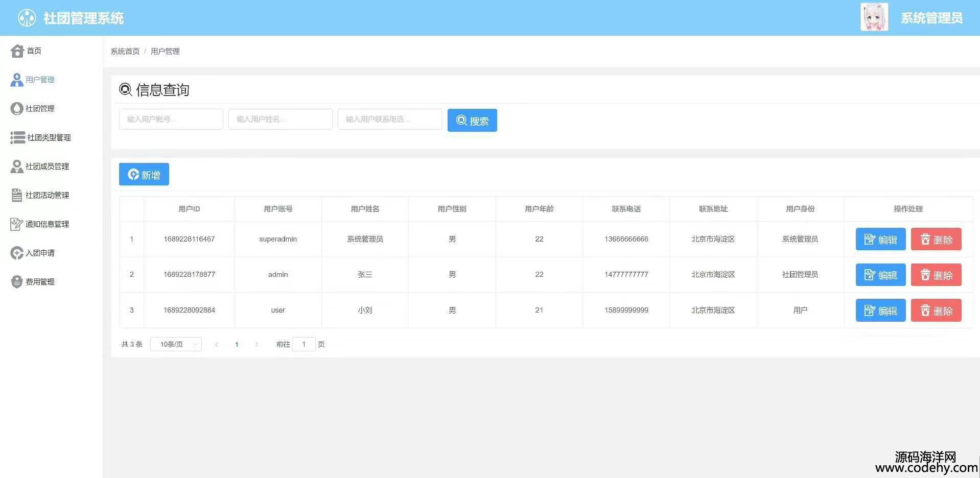The image size is (980, 478).
Task: Focus the 输入用户账号 input field
Action: pyautogui.click(x=171, y=119)
